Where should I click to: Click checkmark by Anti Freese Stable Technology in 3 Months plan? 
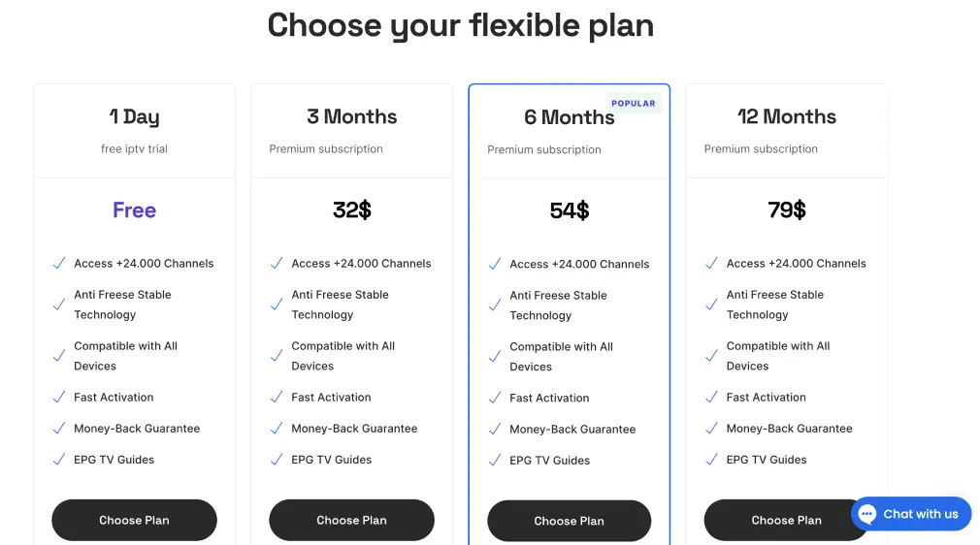(277, 305)
